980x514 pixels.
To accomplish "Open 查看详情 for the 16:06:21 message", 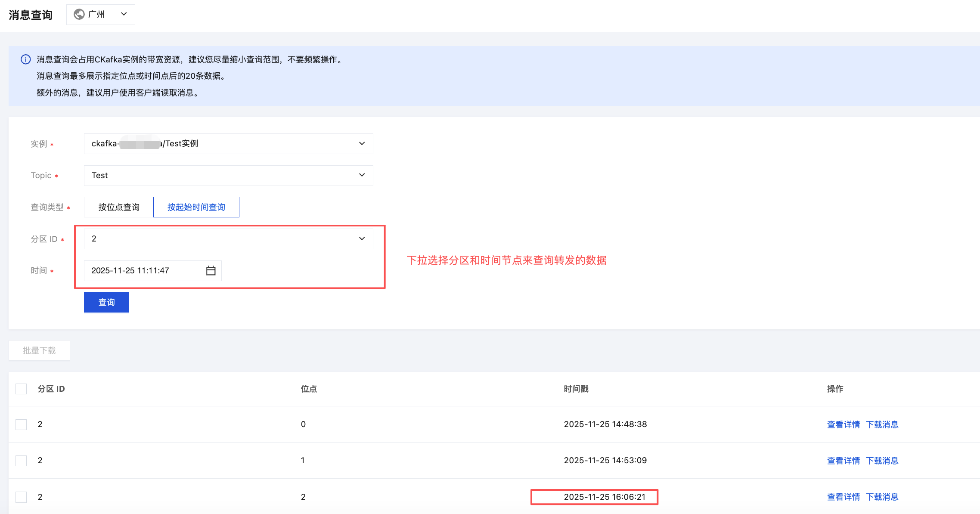I will [x=843, y=497].
